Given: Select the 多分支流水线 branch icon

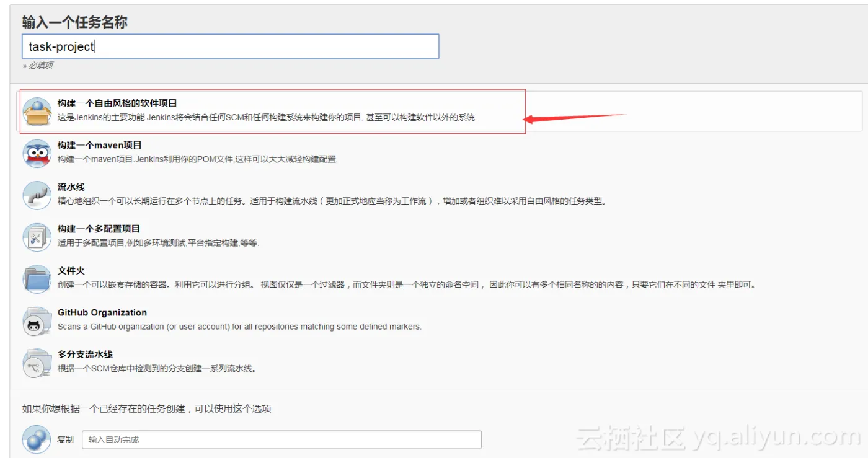Looking at the screenshot, I should coord(37,363).
